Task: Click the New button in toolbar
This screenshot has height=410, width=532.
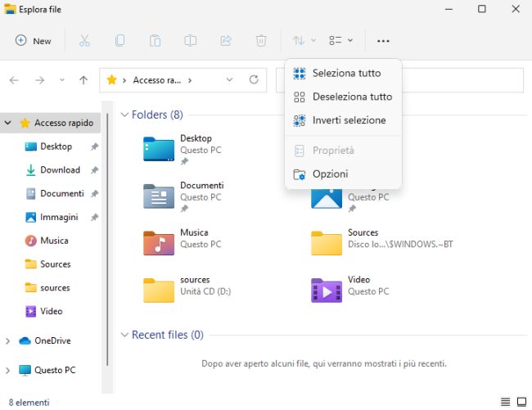Action: pyautogui.click(x=34, y=41)
